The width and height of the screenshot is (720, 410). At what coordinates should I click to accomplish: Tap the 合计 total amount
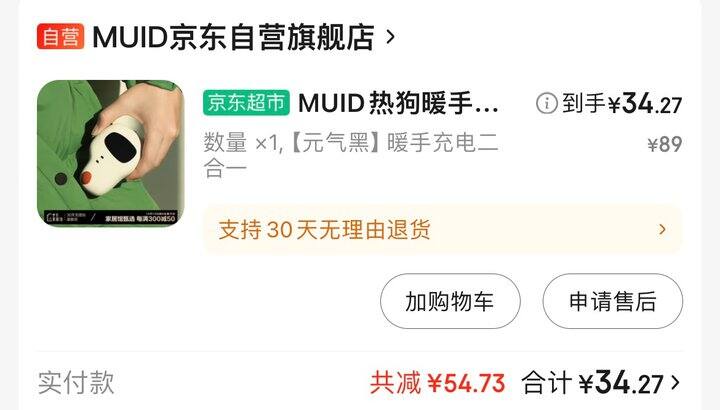pos(593,382)
